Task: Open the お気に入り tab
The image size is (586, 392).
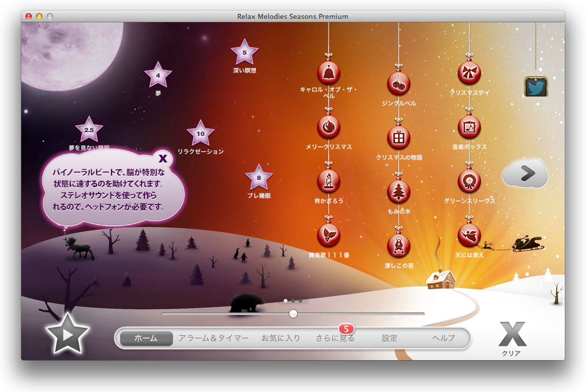Action: click(281, 338)
